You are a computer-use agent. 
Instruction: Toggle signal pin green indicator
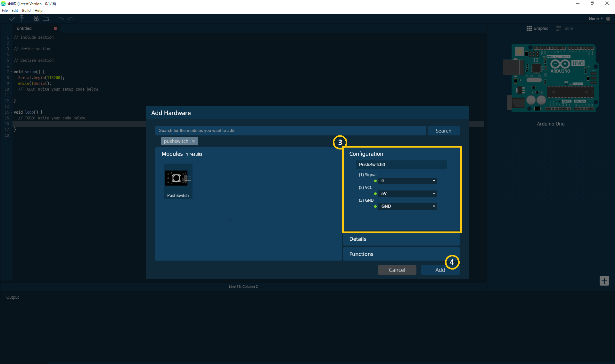point(375,181)
